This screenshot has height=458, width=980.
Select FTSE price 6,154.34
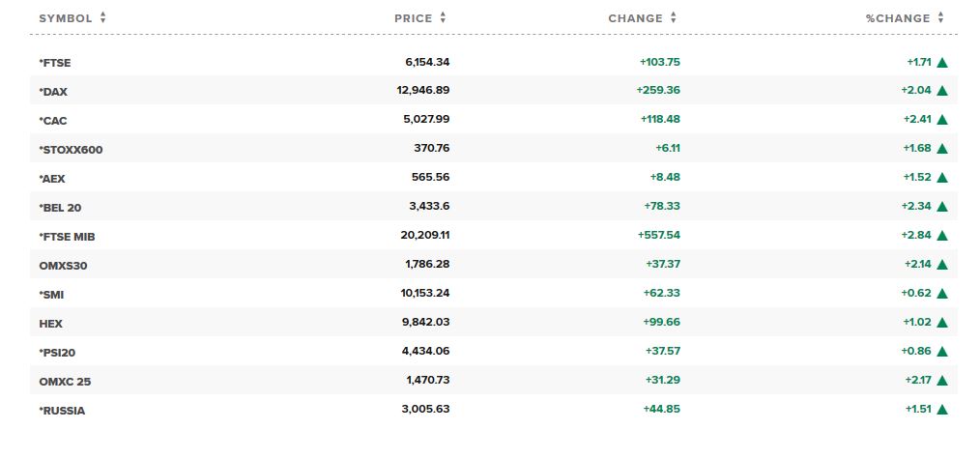pyautogui.click(x=427, y=62)
